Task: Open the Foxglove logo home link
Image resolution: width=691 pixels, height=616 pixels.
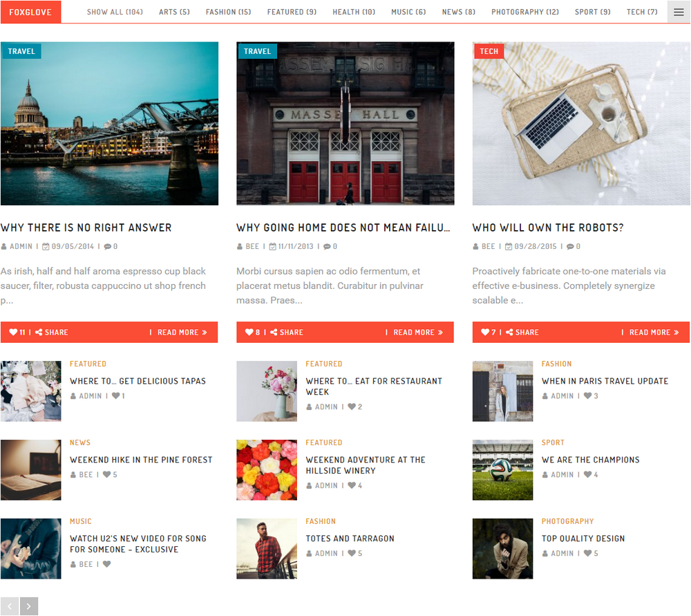Action: click(x=30, y=12)
